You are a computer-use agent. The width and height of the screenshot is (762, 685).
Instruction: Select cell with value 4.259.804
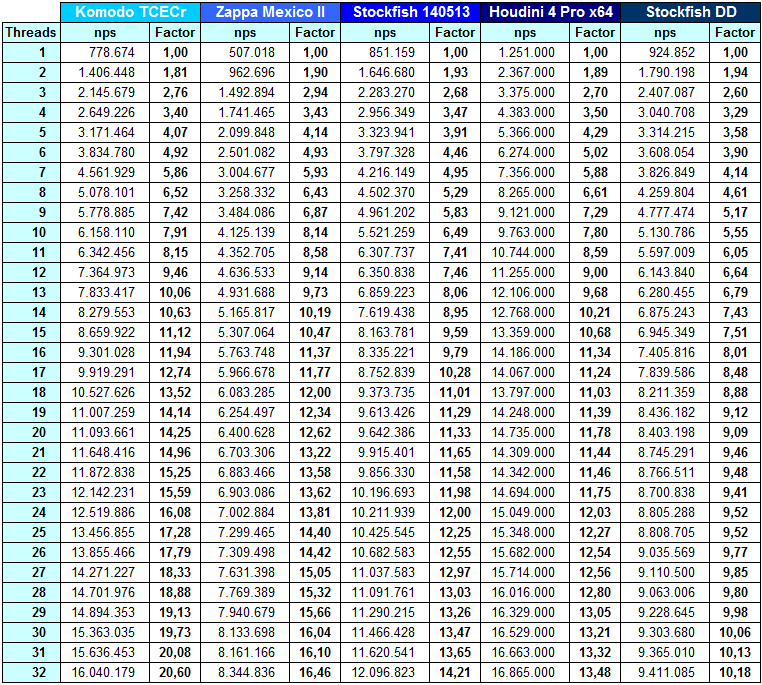click(665, 192)
